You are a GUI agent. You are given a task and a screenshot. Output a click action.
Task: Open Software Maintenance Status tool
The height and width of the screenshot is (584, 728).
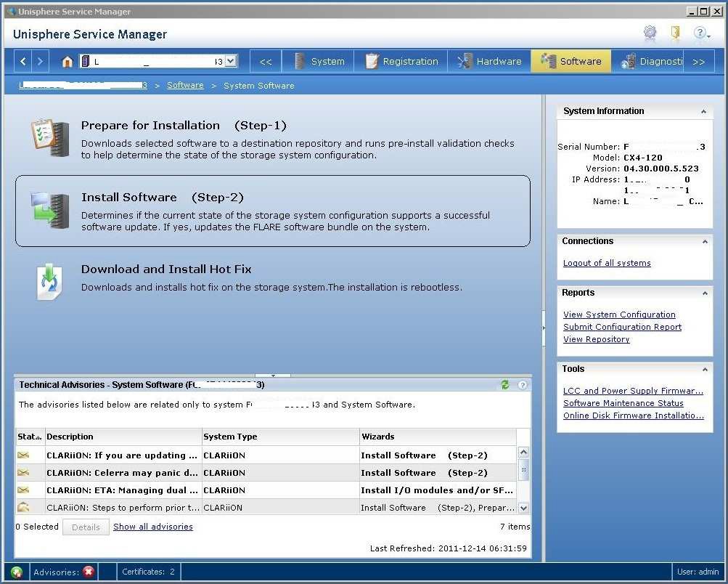point(623,403)
